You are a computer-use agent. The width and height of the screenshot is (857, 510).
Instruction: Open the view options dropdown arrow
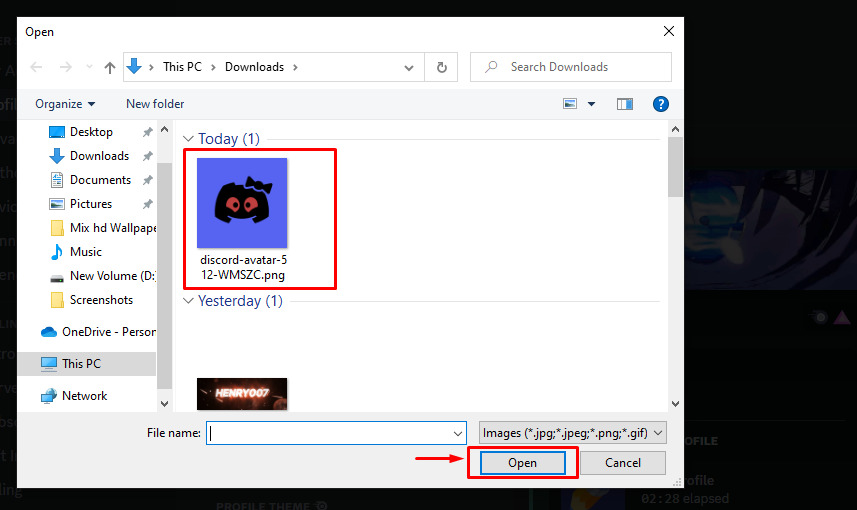click(591, 104)
